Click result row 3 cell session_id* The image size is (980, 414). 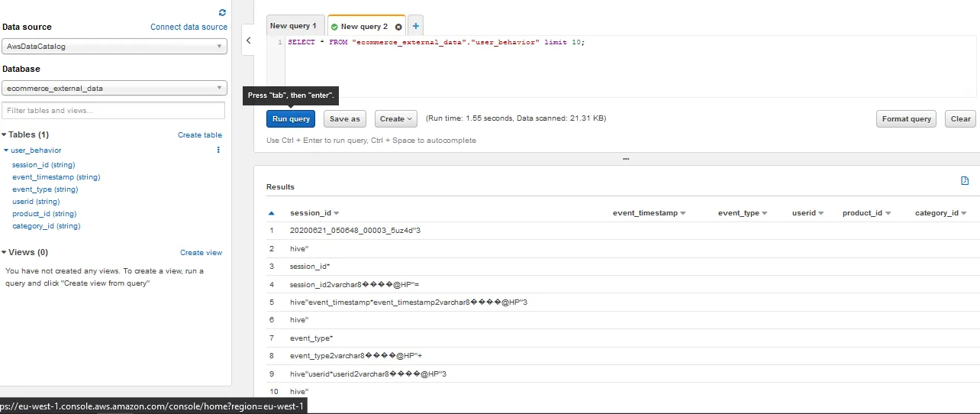310,267
